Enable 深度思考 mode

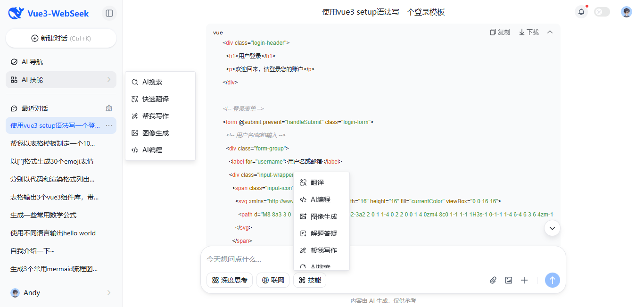click(x=229, y=280)
